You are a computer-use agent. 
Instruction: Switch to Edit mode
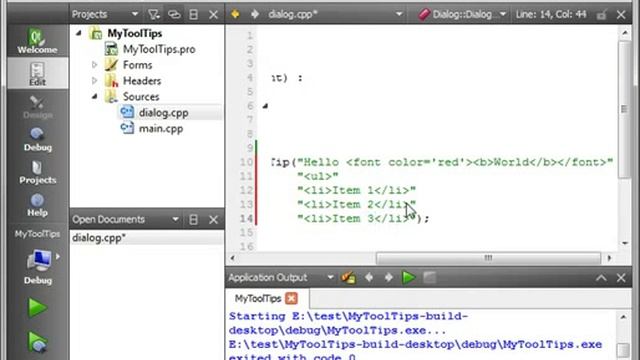37,73
